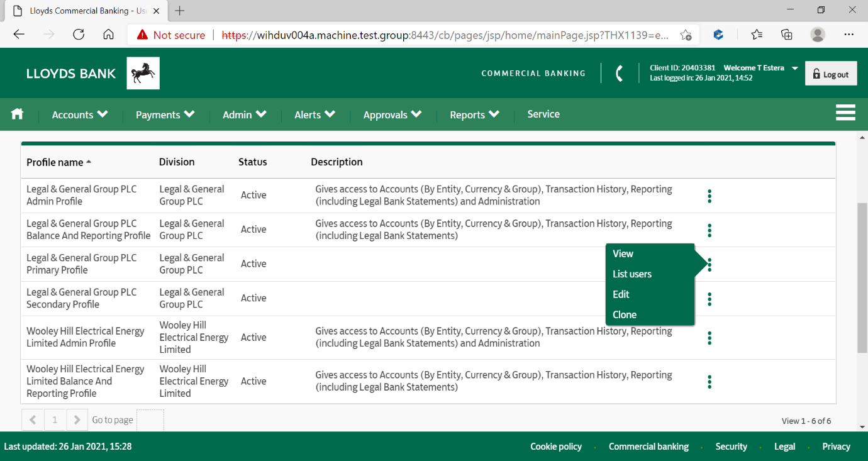Click the Lloyds Bank black horse logo

[x=143, y=74]
